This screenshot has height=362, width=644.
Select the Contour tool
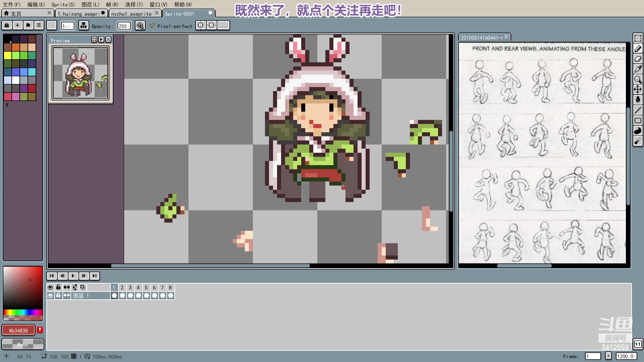638,131
